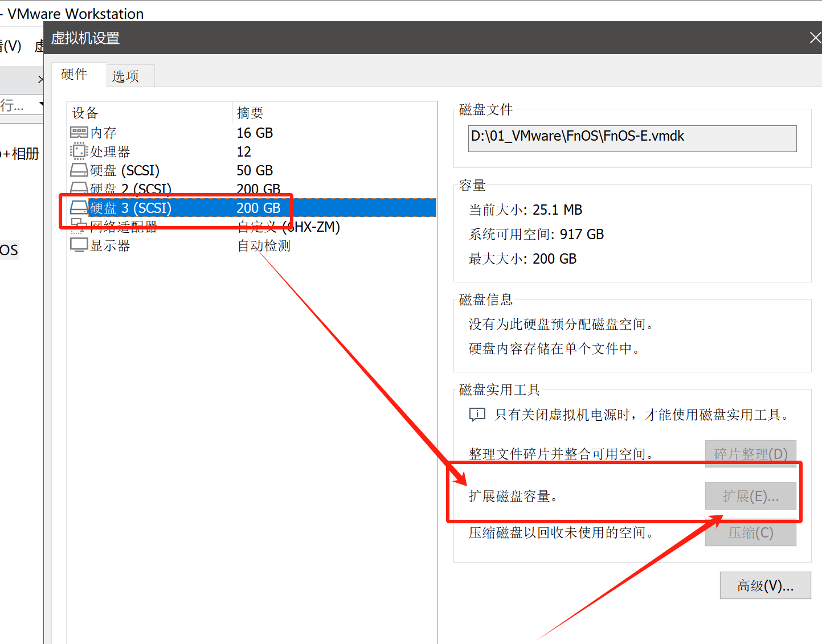This screenshot has height=644, width=822.
Task: Click the 网络适配器 network adapter icon
Action: tap(79, 227)
